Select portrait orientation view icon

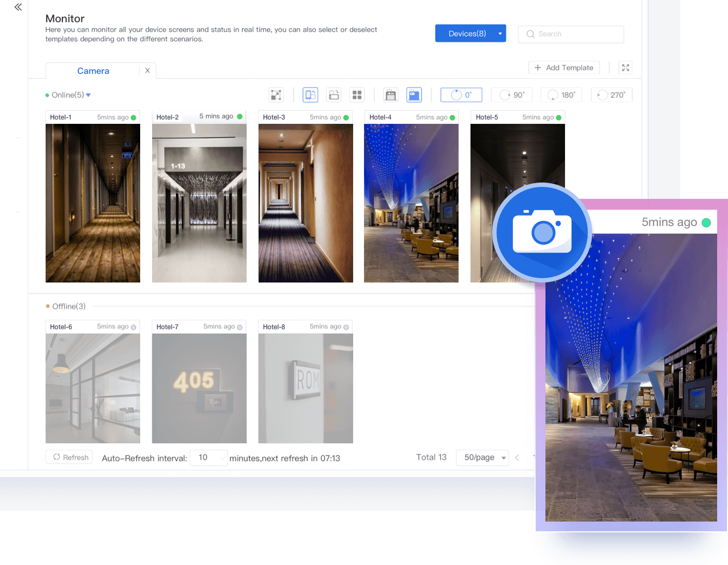click(x=310, y=95)
